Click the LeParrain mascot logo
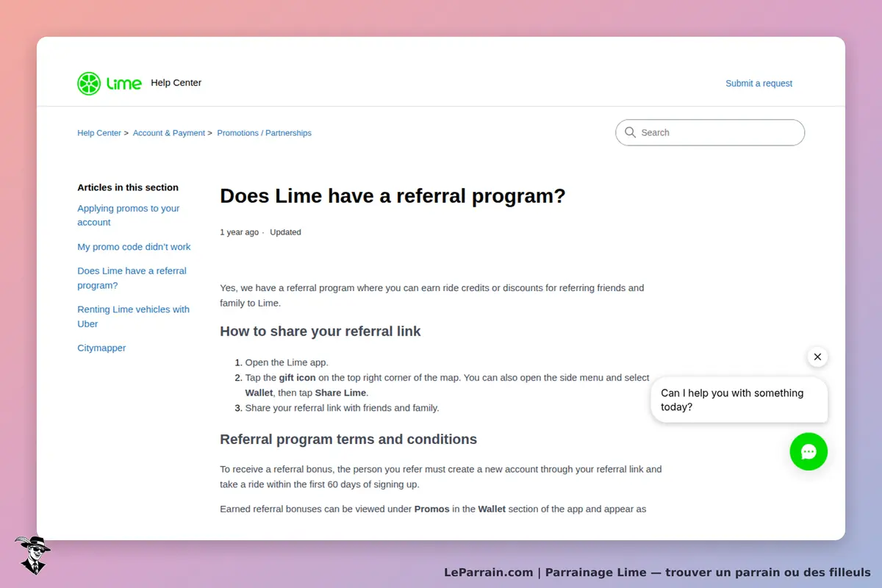882x588 pixels. [32, 555]
